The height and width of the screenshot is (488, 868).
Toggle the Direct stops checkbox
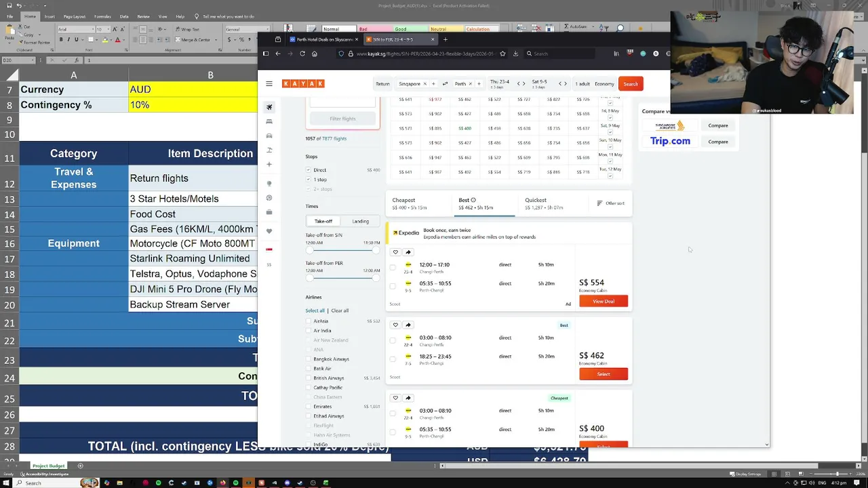pyautogui.click(x=309, y=170)
